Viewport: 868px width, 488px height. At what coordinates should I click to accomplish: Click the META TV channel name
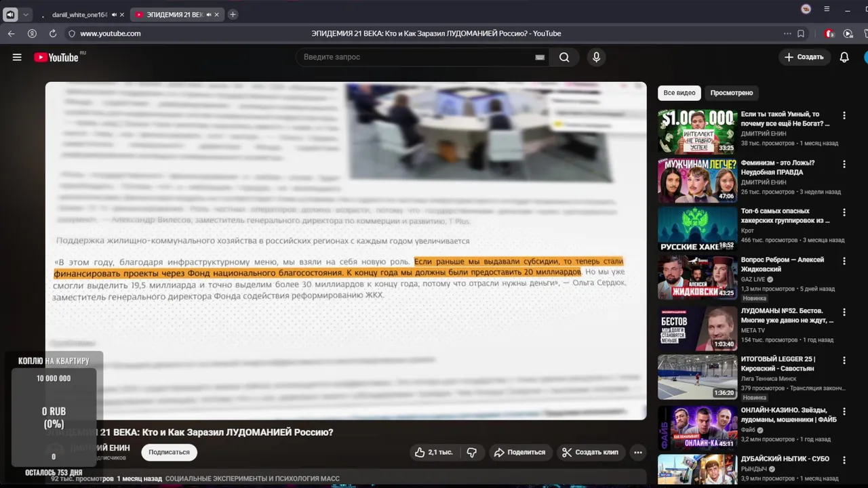753,330
